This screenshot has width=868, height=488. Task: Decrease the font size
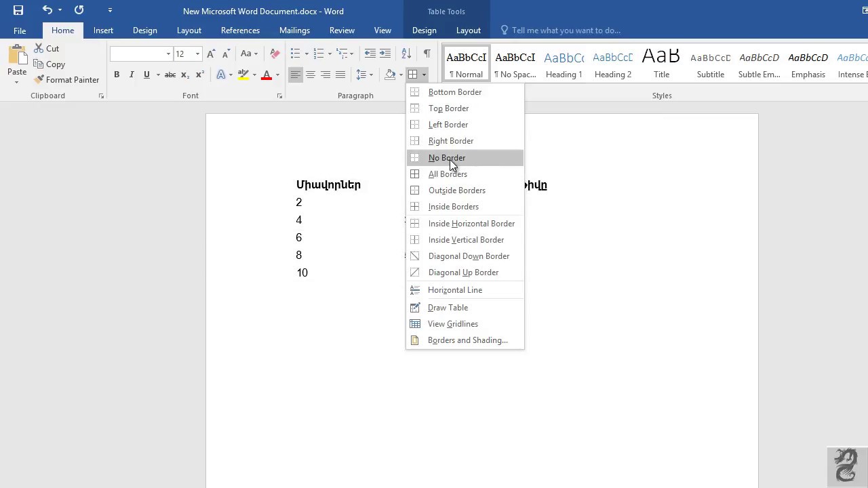226,54
